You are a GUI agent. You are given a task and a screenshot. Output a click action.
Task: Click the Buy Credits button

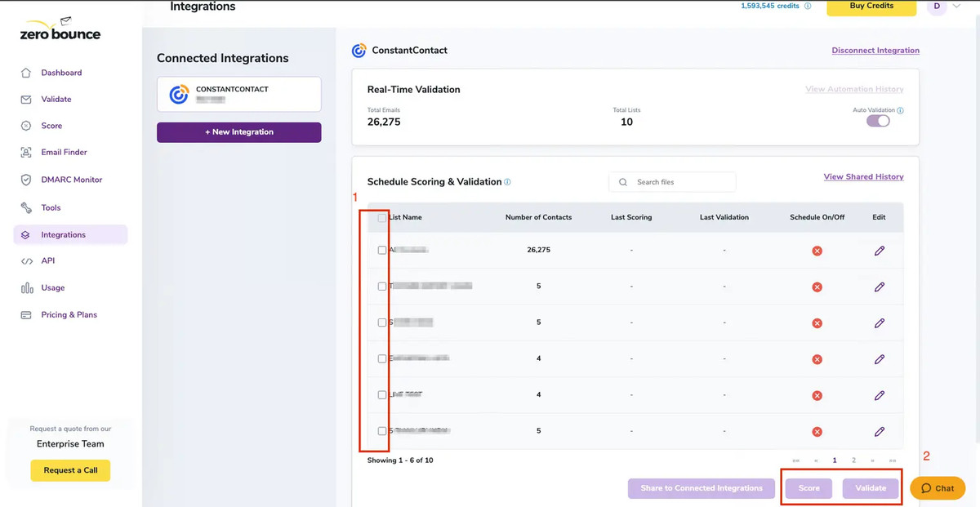pyautogui.click(x=871, y=7)
